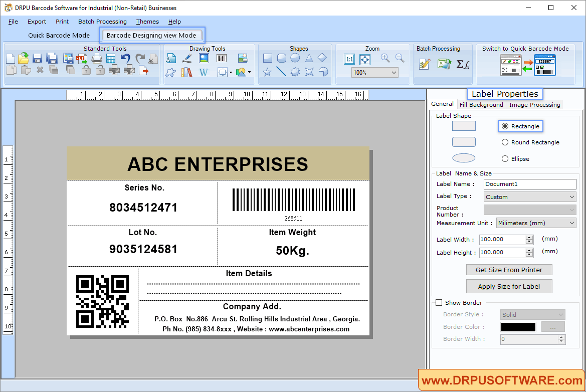This screenshot has width=586, height=392.
Task: Expand the Measurement Unit dropdown
Action: point(536,223)
